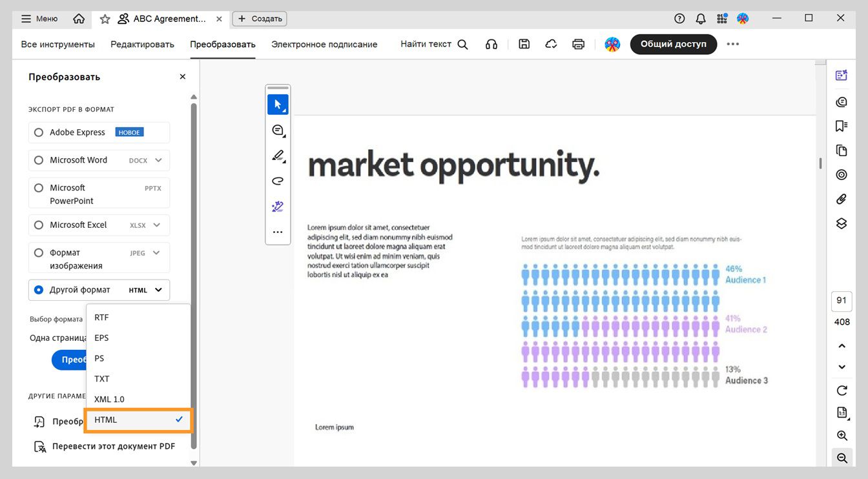Viewport: 868px width, 479px height.
Task: Open the page display settings icon
Action: point(842,413)
